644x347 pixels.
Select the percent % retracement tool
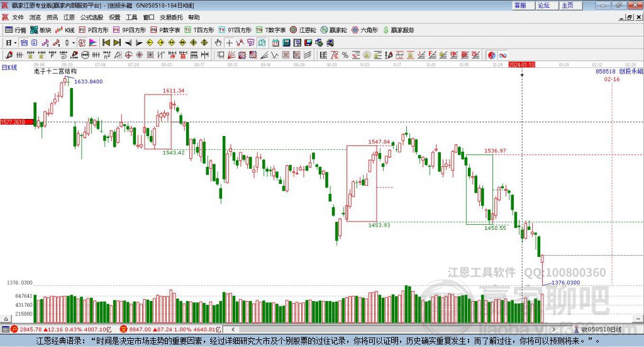point(345,55)
